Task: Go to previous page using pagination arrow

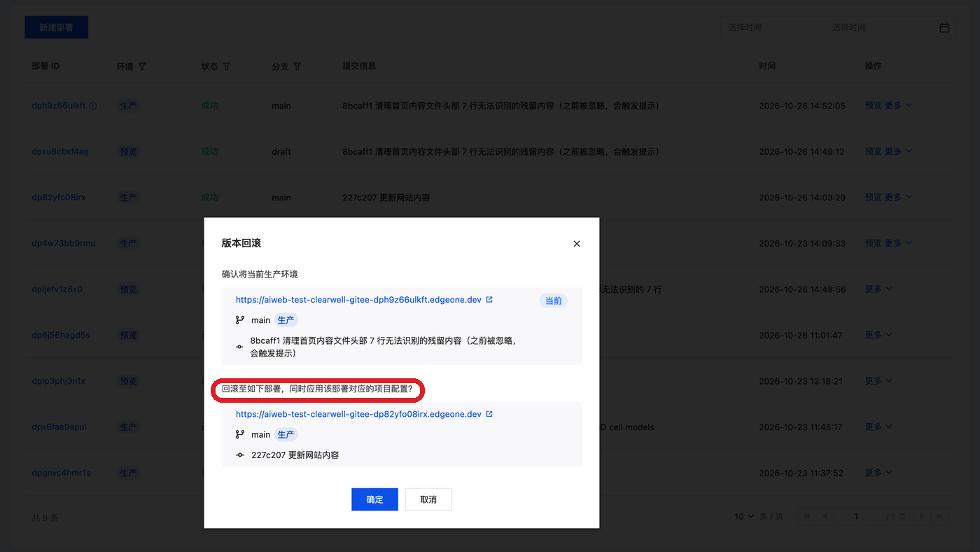Action: coord(825,516)
